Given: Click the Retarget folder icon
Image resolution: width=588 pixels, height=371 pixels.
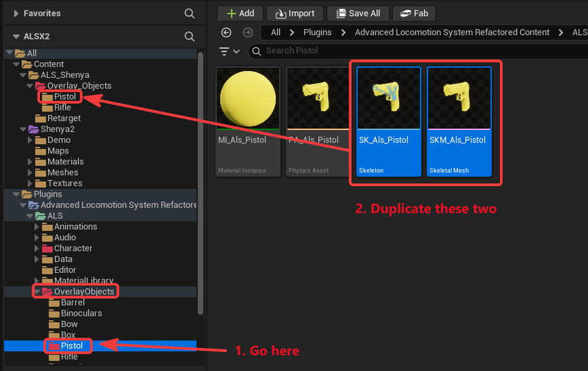Looking at the screenshot, I should [x=41, y=118].
